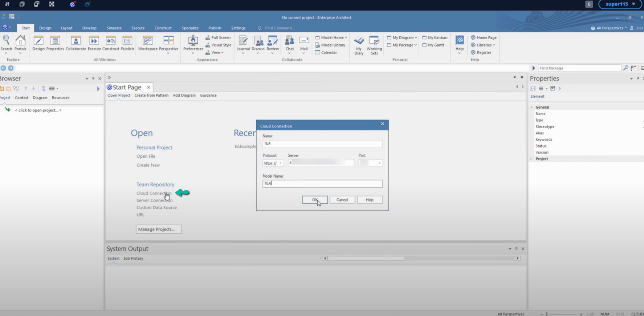Select the Resources tab in Browser

(60, 98)
